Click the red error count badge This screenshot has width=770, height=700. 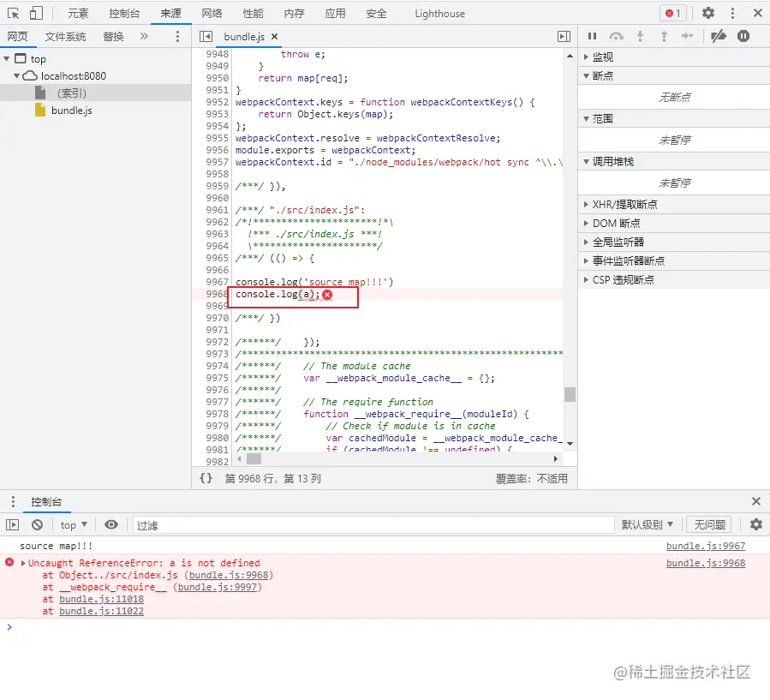point(672,13)
